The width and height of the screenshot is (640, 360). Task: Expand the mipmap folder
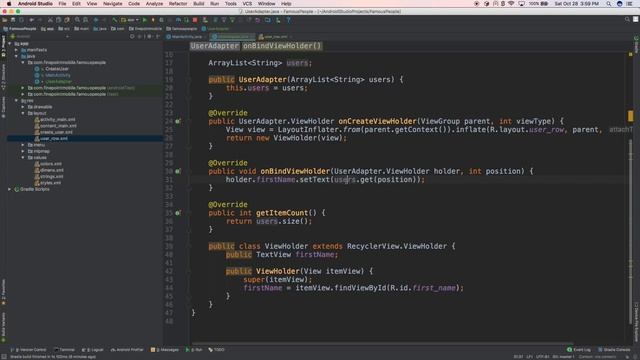[23, 151]
